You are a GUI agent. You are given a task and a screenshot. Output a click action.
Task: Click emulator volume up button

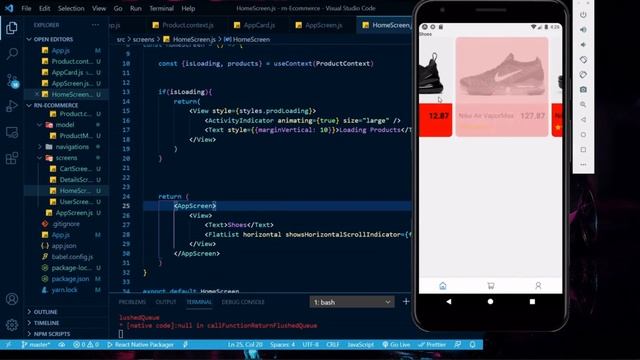(x=583, y=30)
